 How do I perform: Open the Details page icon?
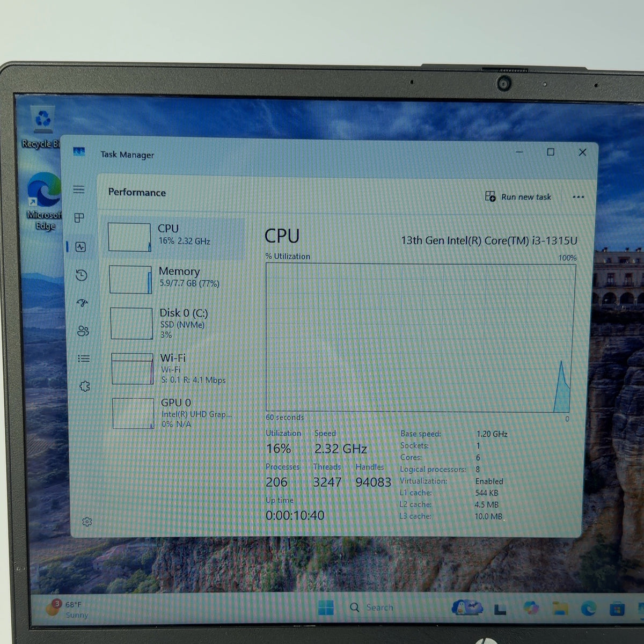(x=84, y=358)
